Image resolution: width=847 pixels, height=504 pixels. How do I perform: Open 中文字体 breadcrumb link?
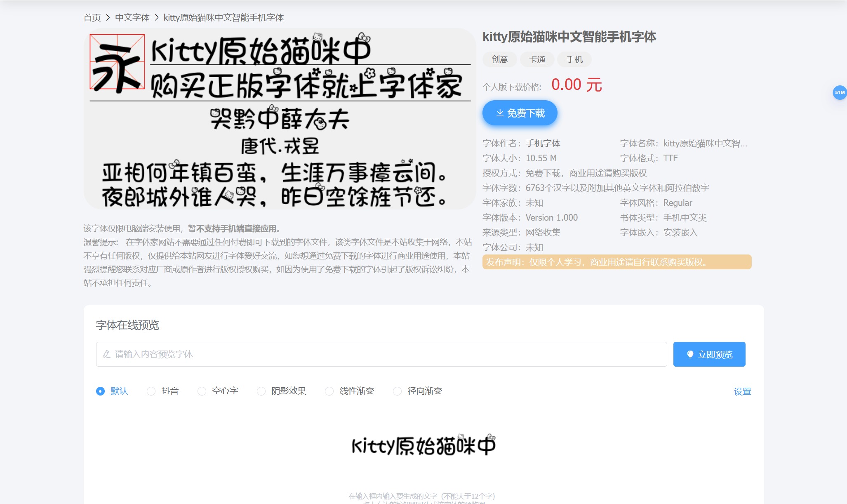(132, 18)
